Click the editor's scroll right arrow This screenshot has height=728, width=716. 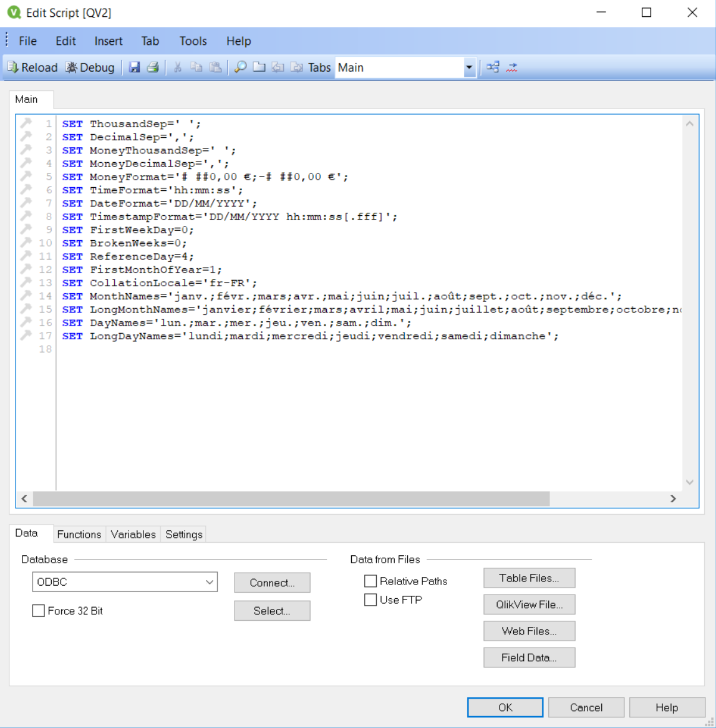(674, 498)
